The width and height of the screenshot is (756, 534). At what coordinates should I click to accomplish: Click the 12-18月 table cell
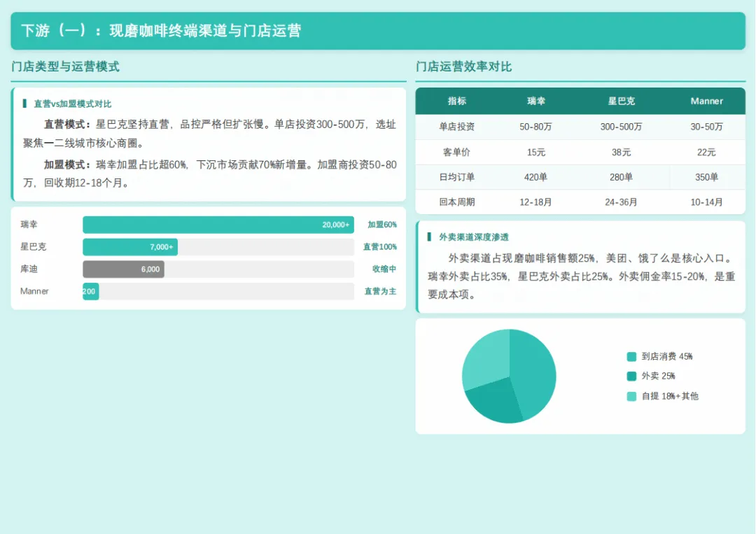[x=535, y=202]
